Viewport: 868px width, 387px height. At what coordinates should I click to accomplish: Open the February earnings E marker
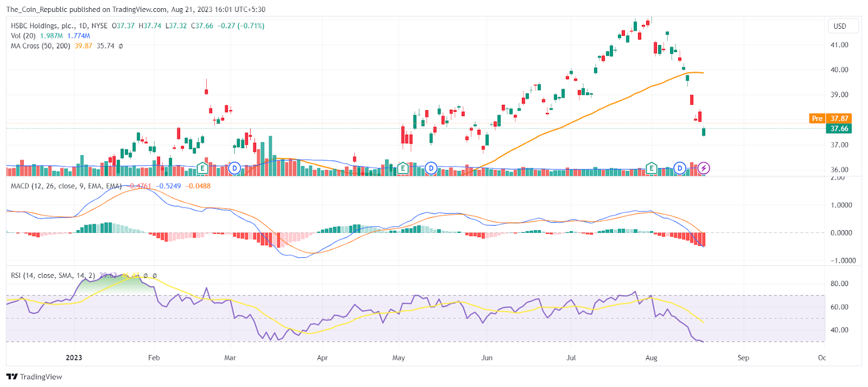202,168
